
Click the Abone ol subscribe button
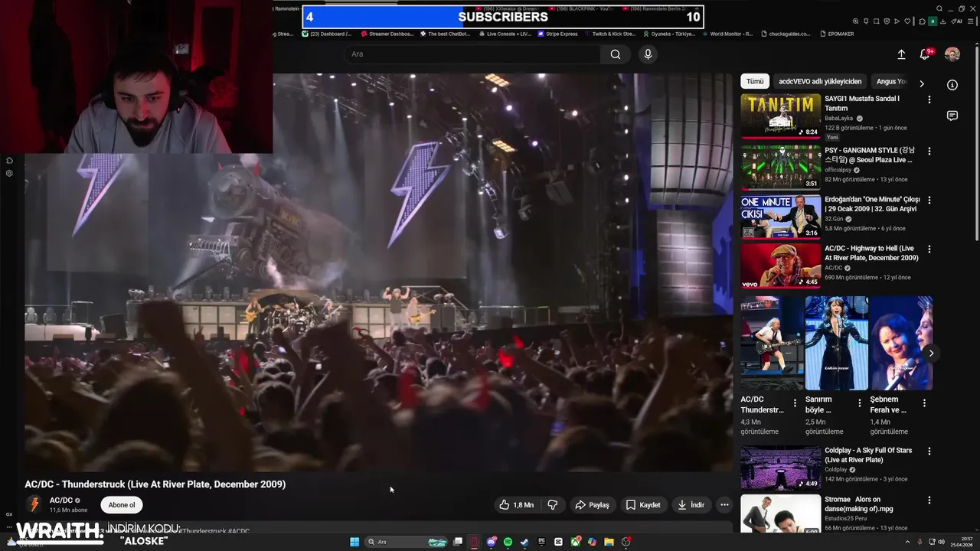[122, 505]
